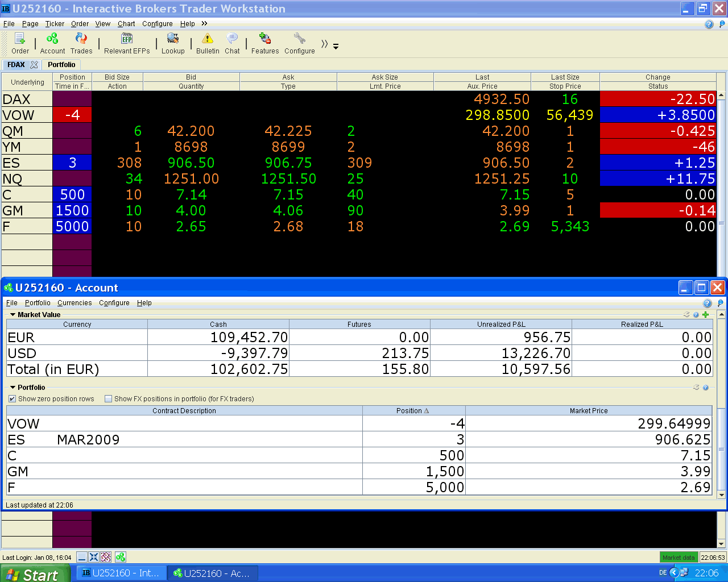Click the Windows Start button
Viewport: 728px width, 582px height.
pyautogui.click(x=35, y=573)
